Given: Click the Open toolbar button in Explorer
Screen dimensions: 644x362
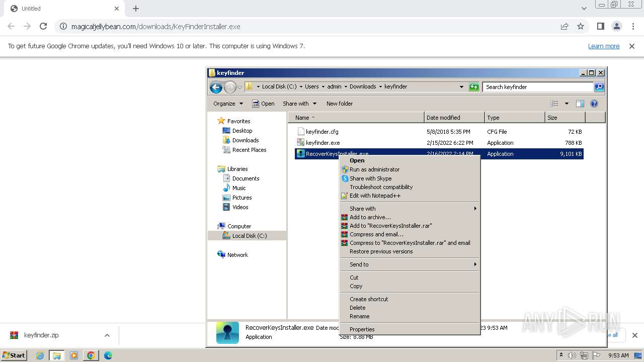Looking at the screenshot, I should tap(263, 104).
